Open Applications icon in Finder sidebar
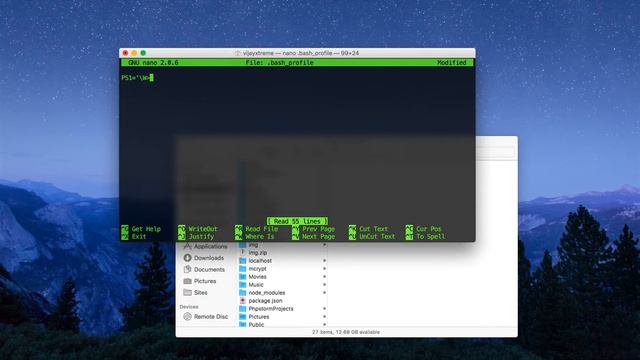Viewport: 640px width, 360px height. click(x=187, y=246)
